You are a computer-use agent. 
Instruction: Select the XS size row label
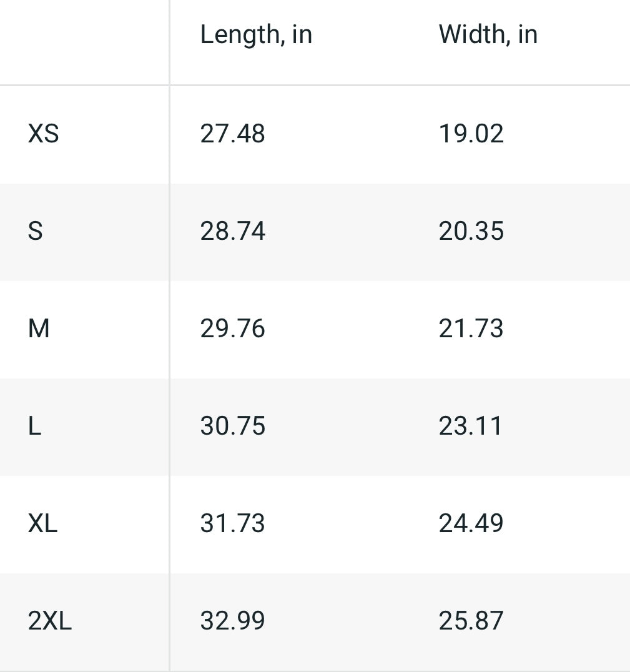44,134
